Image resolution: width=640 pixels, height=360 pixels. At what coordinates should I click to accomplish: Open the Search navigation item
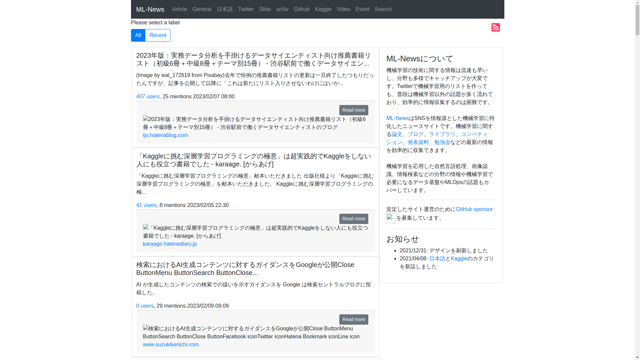click(x=383, y=9)
